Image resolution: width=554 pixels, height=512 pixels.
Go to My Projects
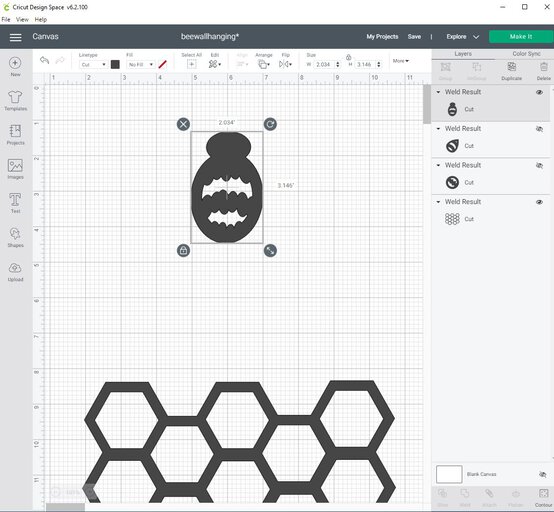tap(382, 37)
